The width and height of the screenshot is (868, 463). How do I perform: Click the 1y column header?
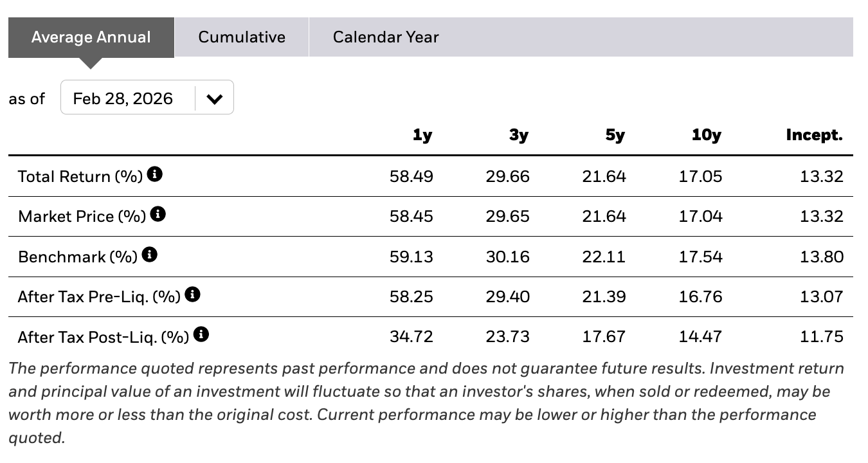coord(422,135)
